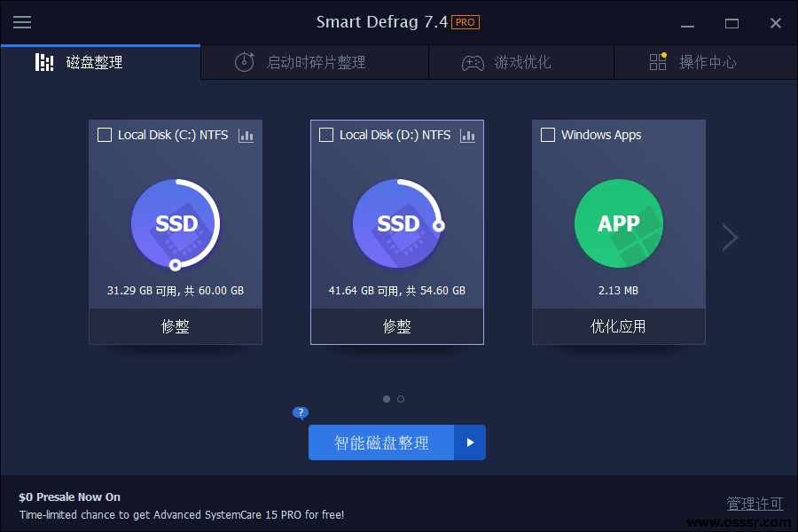The width and height of the screenshot is (798, 532).
Task: Expand the 智能磁盘整理 dropdown arrow
Action: coord(470,442)
